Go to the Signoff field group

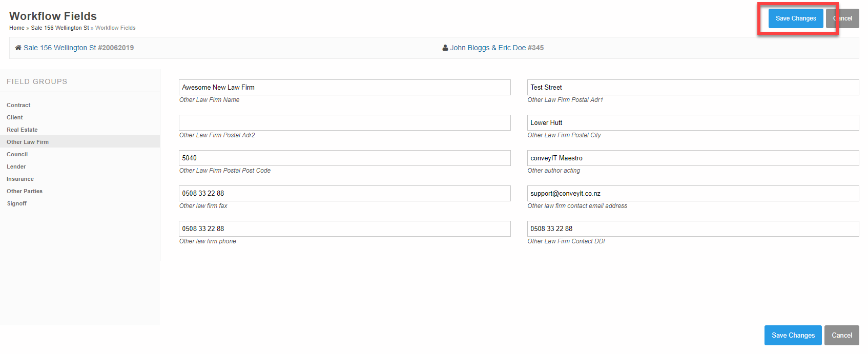click(x=17, y=203)
